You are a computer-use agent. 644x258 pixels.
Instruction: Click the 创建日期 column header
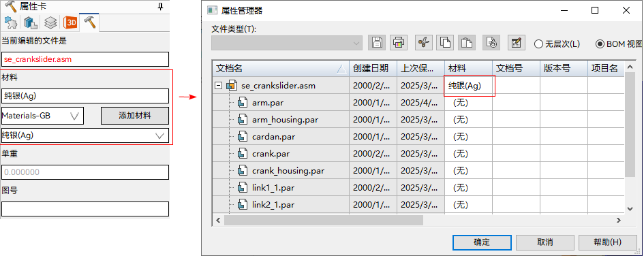point(373,69)
